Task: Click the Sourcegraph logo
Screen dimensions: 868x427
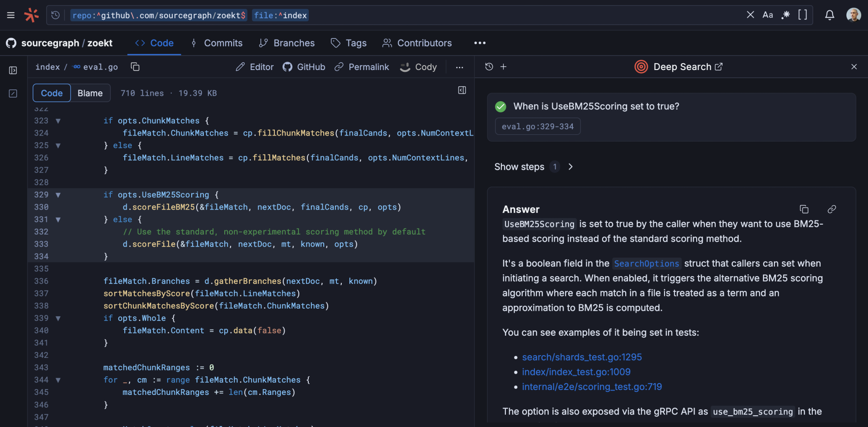Action: pos(31,14)
